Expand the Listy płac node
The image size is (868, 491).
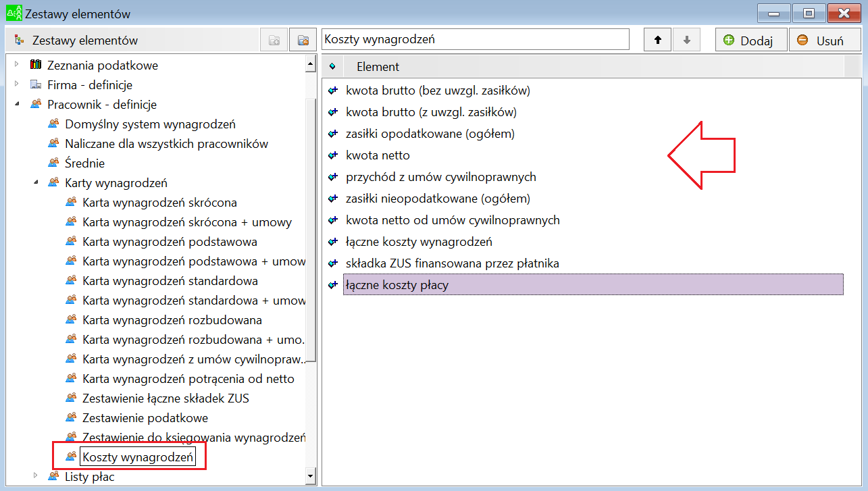pyautogui.click(x=35, y=476)
